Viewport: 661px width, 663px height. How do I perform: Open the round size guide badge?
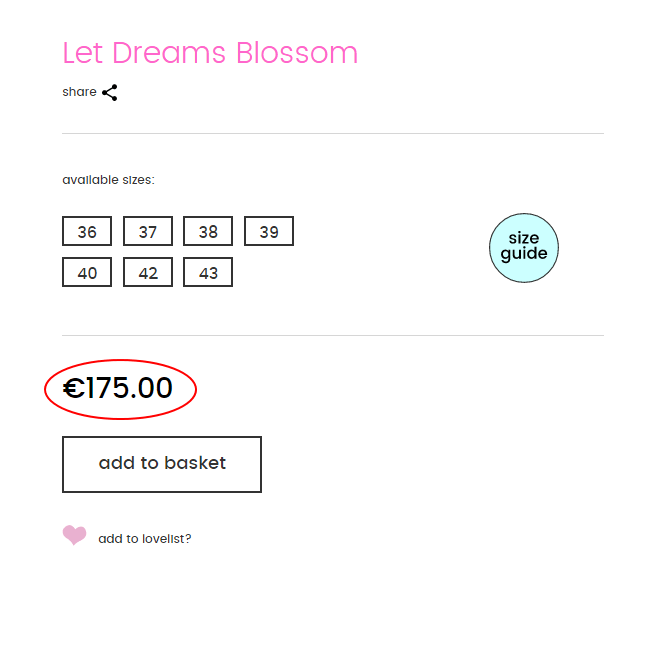click(x=523, y=247)
